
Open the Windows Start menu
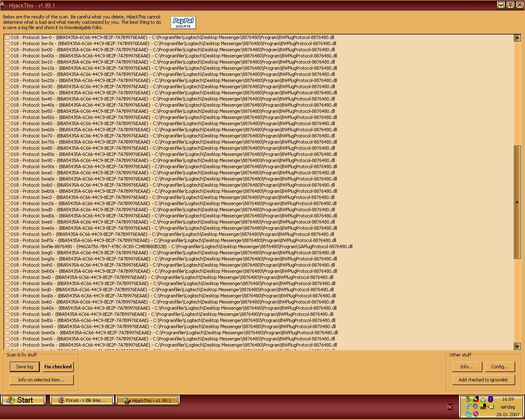(23, 400)
